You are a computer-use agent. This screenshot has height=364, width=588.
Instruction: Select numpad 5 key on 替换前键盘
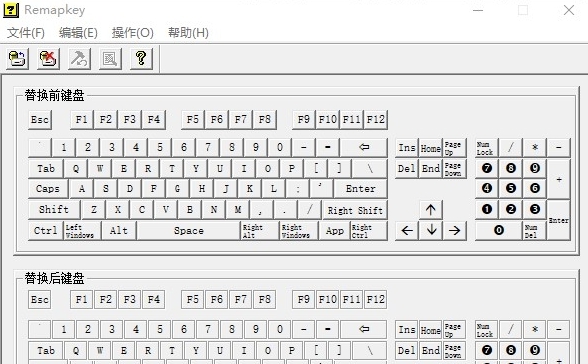click(511, 188)
